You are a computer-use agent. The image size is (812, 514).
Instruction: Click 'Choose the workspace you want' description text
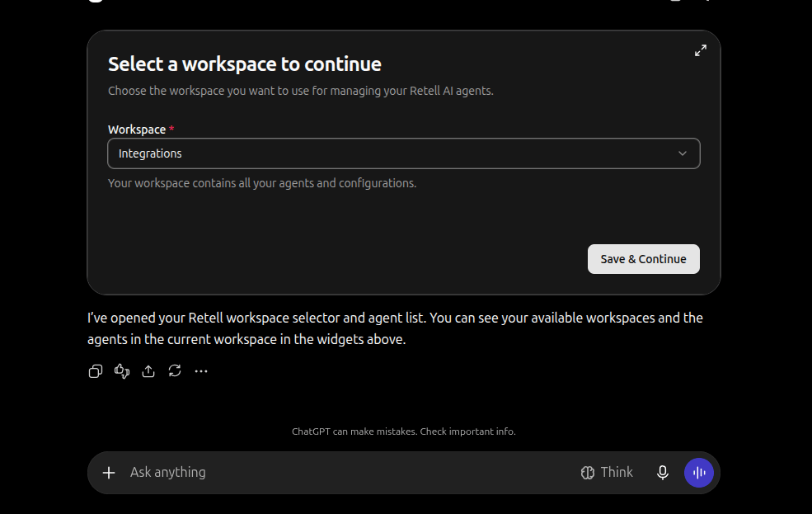coord(300,91)
